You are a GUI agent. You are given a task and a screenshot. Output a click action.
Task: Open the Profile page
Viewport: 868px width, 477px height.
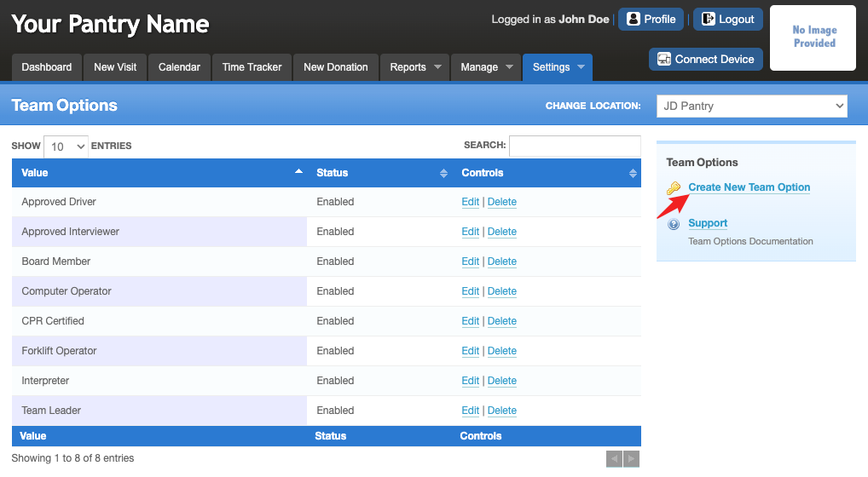pos(651,20)
